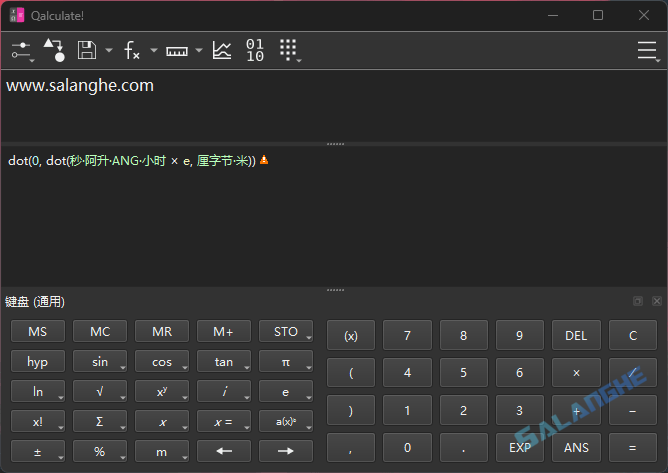Image resolution: width=668 pixels, height=473 pixels.
Task: Click the % percent button
Action: [100, 451]
